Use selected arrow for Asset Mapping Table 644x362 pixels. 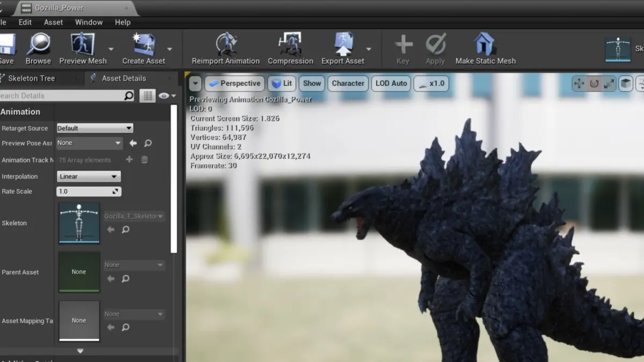[x=111, y=327]
